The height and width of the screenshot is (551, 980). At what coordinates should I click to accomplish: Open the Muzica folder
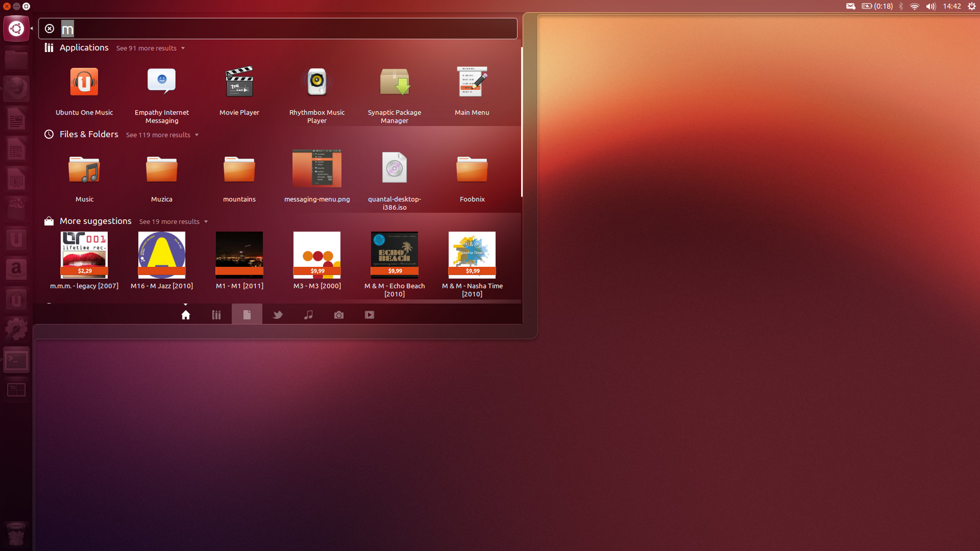click(x=161, y=168)
